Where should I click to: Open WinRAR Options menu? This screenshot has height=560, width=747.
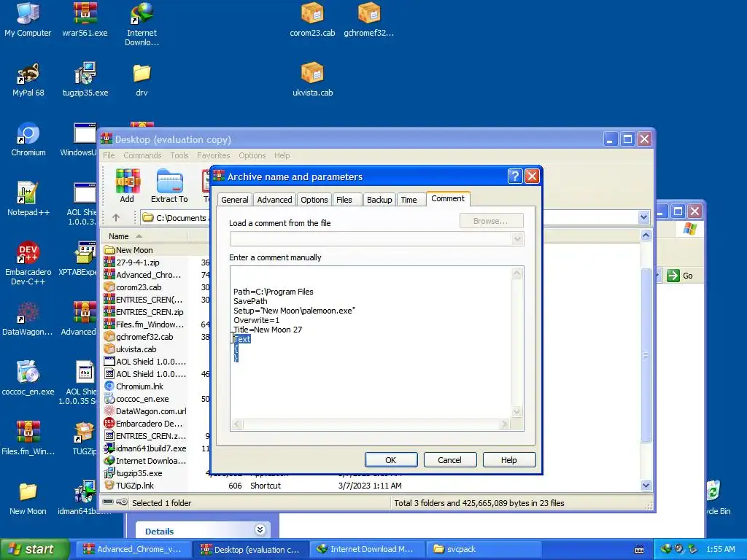(252, 155)
